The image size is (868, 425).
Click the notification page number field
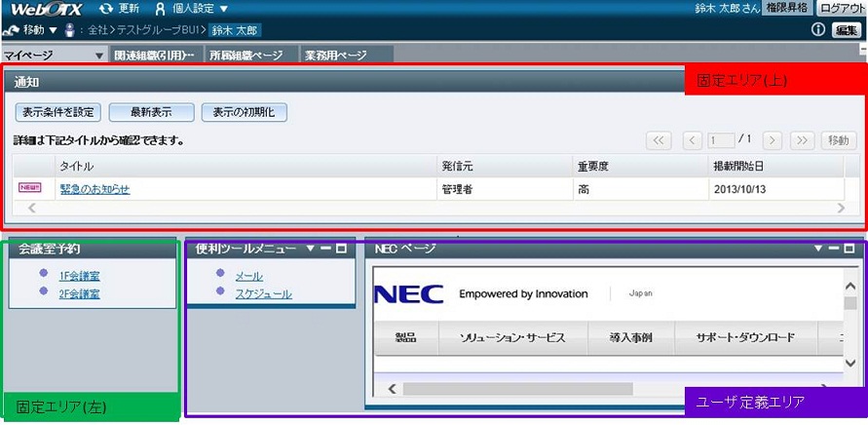[722, 140]
